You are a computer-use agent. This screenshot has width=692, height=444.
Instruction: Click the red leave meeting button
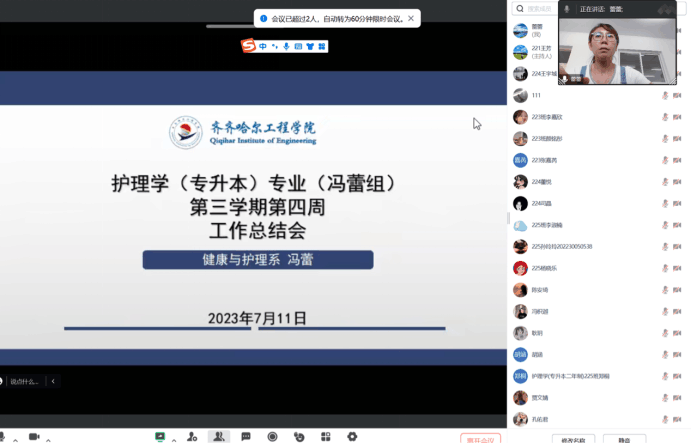point(480,439)
